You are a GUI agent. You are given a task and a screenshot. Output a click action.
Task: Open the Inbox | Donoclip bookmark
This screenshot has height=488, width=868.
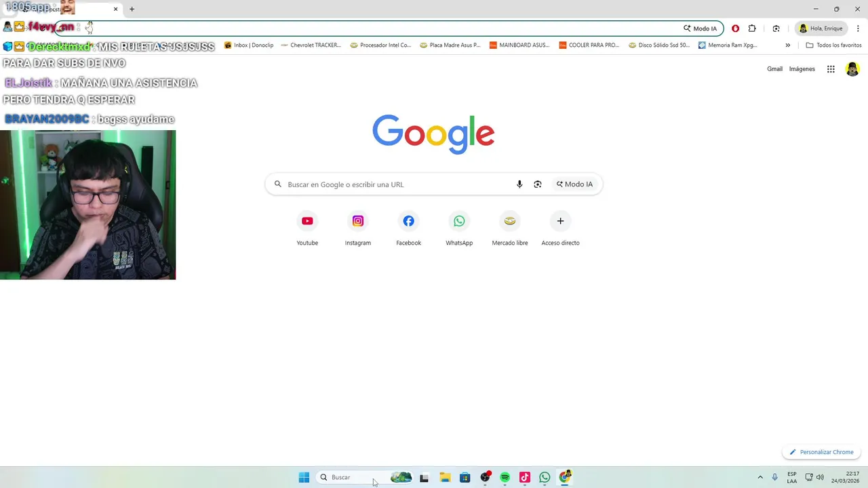(x=249, y=45)
